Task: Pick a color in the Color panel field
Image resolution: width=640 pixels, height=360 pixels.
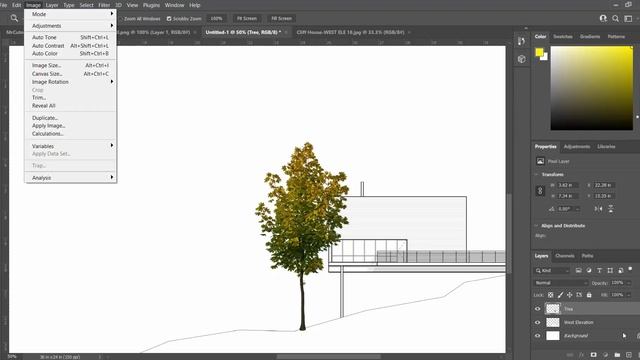Action: [x=591, y=88]
